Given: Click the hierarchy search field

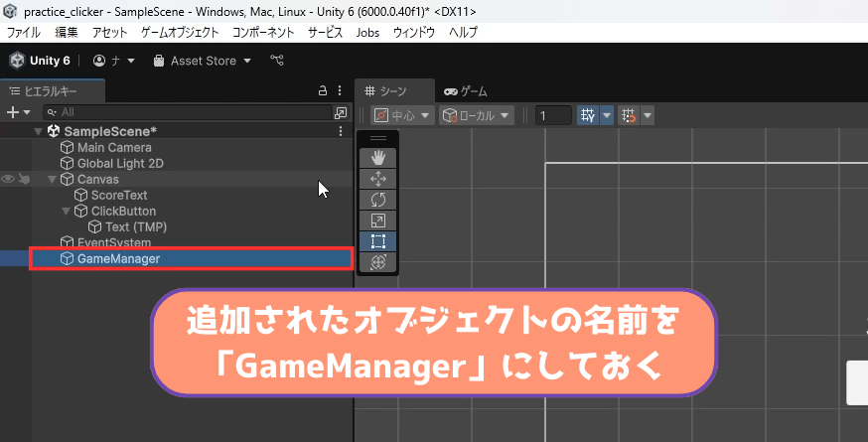Looking at the screenshot, I should pyautogui.click(x=187, y=112).
